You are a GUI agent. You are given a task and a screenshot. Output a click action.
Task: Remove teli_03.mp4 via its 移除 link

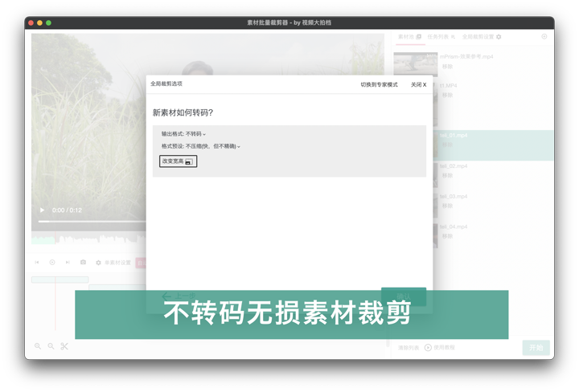(447, 206)
